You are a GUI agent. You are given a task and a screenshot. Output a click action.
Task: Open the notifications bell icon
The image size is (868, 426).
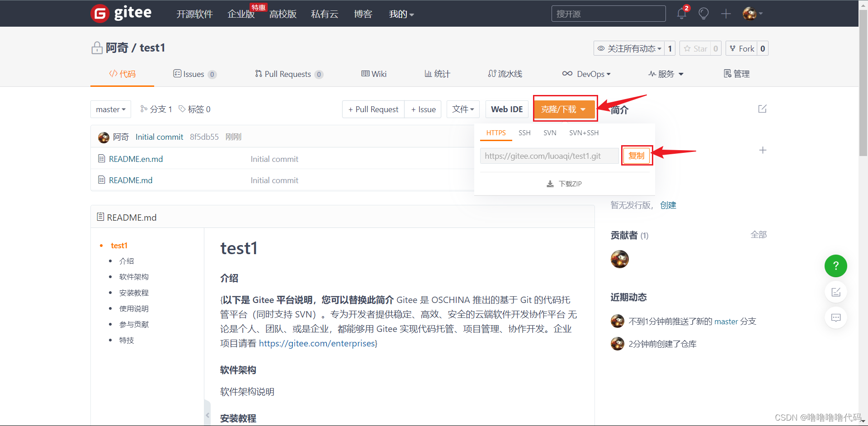682,14
